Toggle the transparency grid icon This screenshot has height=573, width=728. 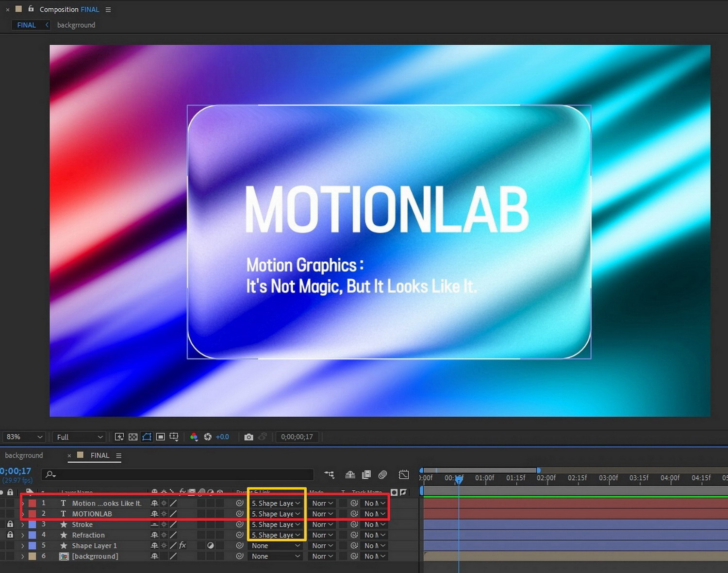click(133, 437)
